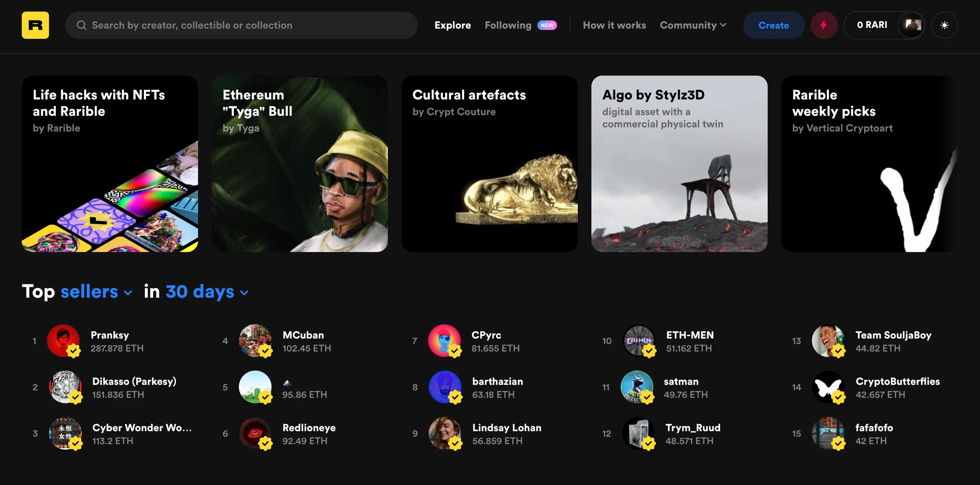Click the red lightning bolt icon
Viewport: 980px width, 485px height.
[823, 25]
